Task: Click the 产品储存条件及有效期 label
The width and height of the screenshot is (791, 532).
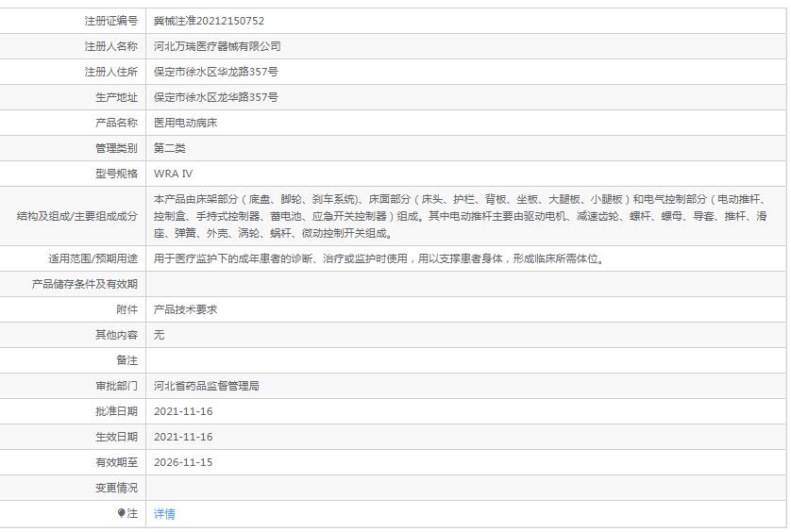Action: point(85,285)
